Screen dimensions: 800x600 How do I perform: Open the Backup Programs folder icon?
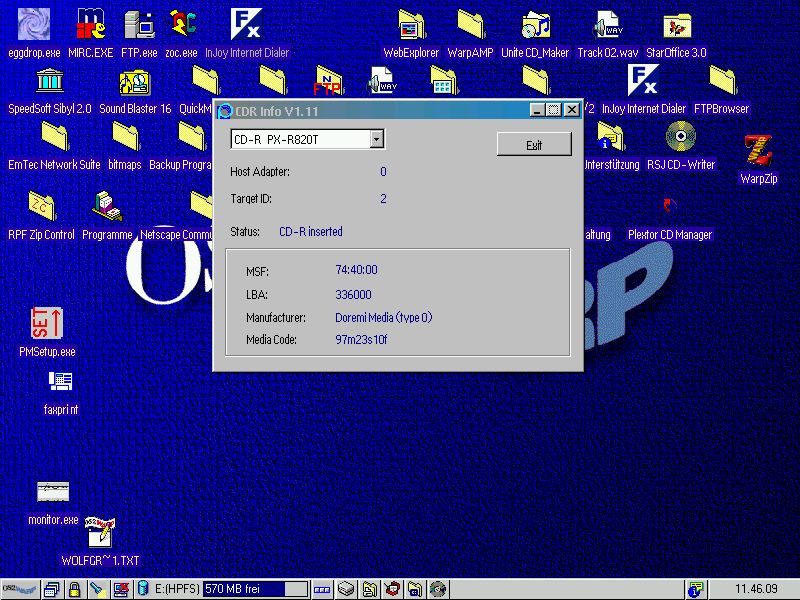coord(192,137)
